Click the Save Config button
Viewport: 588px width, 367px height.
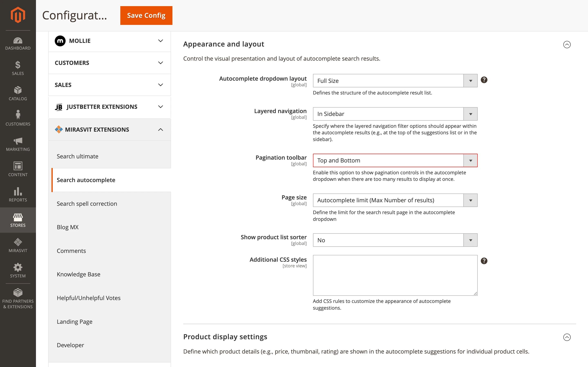[146, 15]
